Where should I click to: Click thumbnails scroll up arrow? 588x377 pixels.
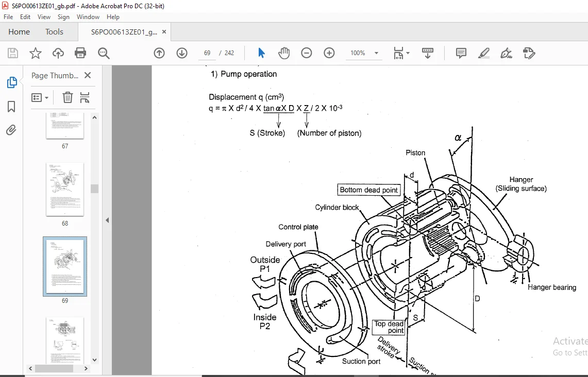pos(94,117)
